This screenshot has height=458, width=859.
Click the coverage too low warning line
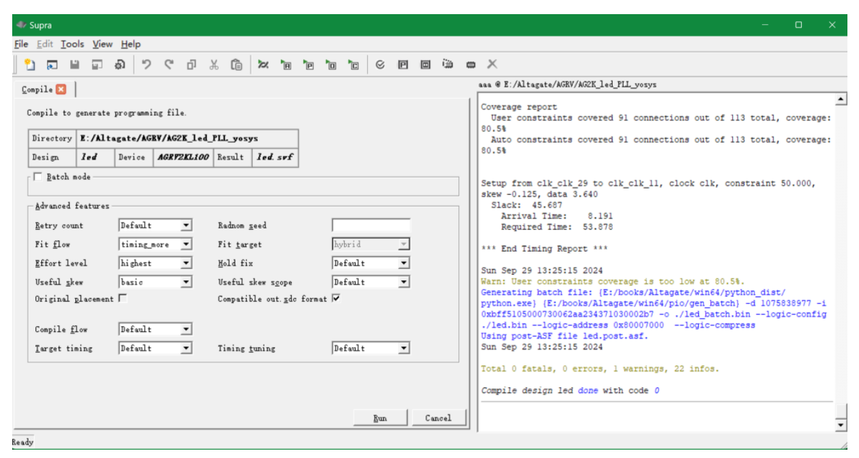[x=613, y=282]
